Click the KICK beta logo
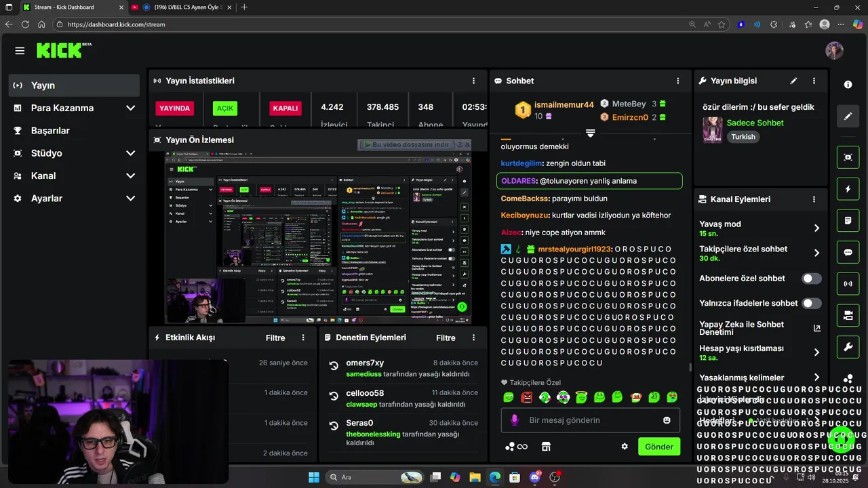This screenshot has height=488, width=868. [x=64, y=50]
